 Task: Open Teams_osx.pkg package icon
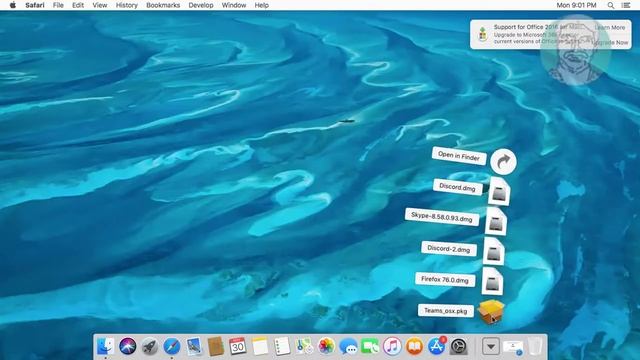491,311
